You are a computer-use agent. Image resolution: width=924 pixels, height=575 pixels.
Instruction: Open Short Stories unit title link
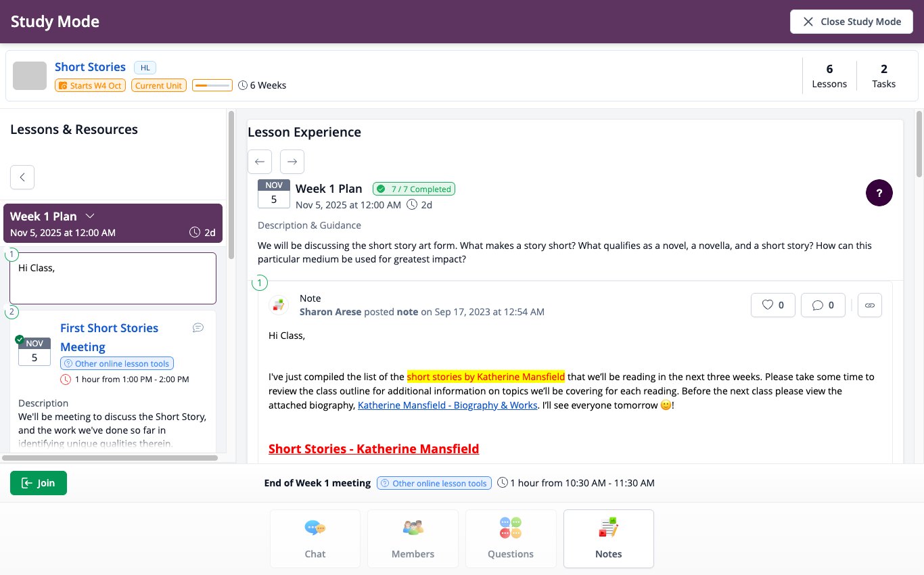pyautogui.click(x=90, y=67)
